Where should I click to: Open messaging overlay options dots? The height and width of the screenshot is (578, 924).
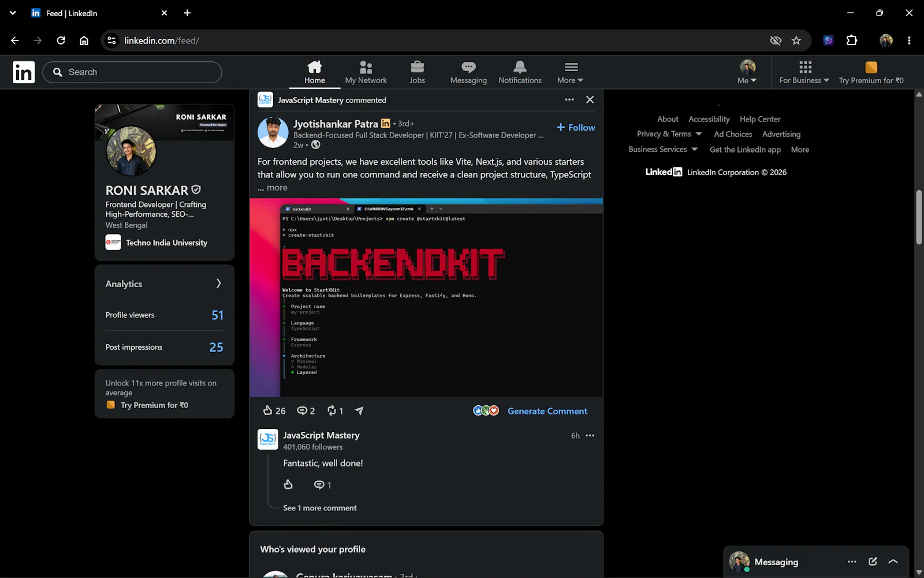(x=852, y=562)
